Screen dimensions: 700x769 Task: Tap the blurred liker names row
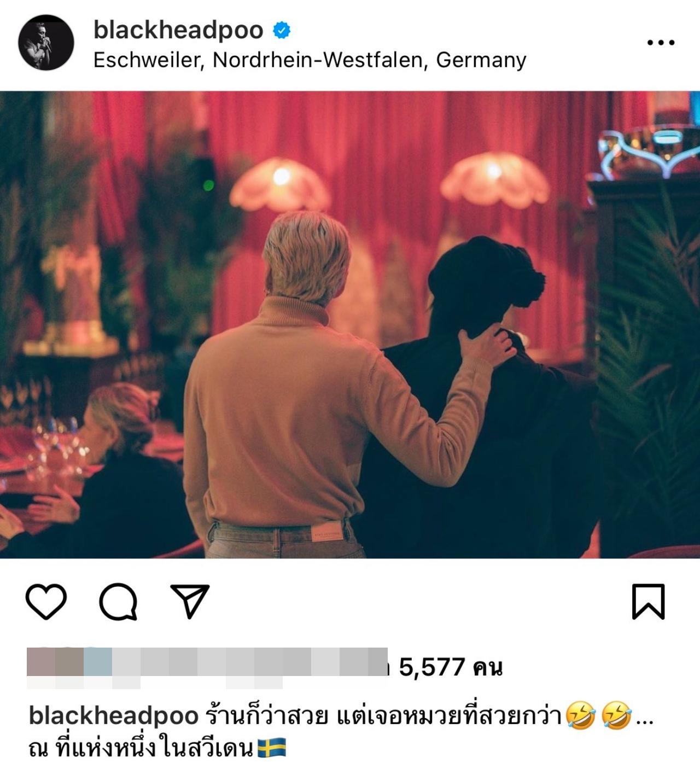[207, 667]
